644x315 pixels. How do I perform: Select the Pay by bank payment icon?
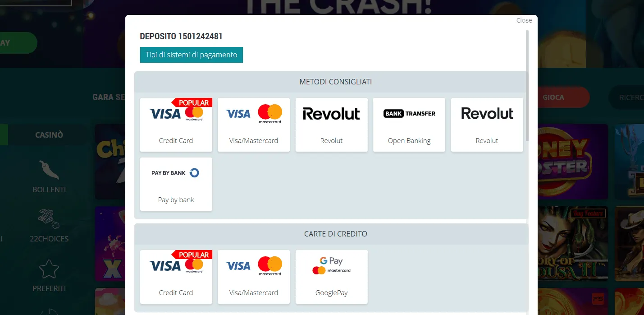pyautogui.click(x=176, y=172)
